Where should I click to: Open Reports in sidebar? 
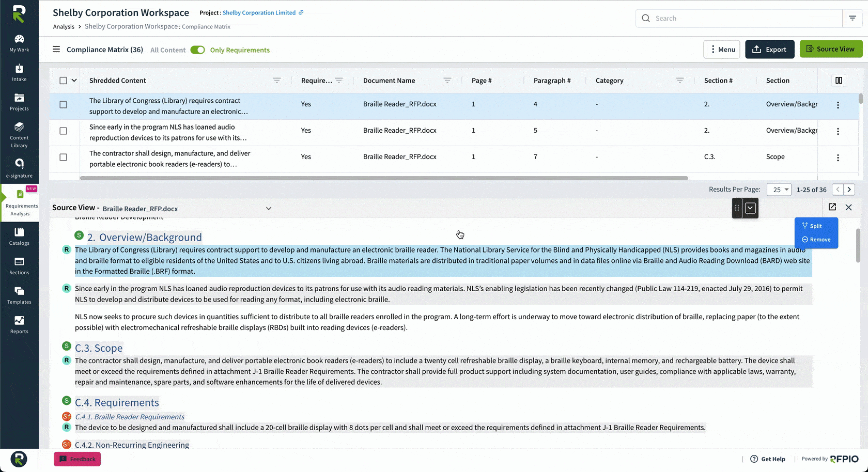[x=19, y=325]
